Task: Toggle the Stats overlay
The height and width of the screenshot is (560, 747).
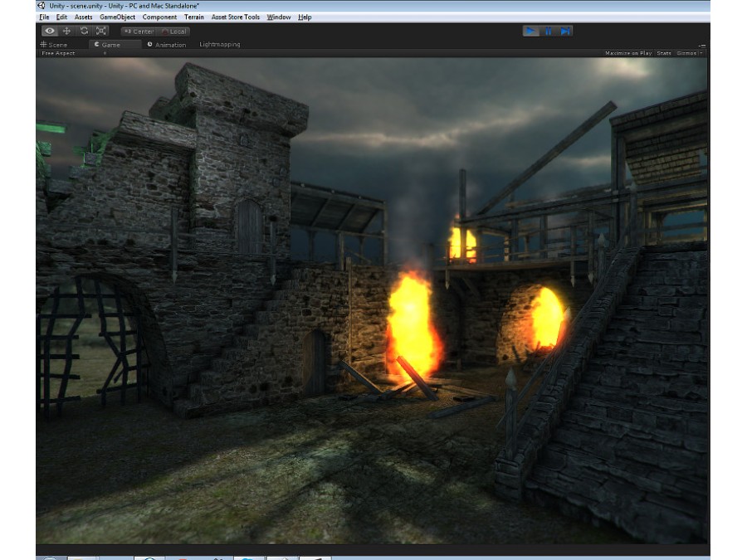Action: [664, 53]
